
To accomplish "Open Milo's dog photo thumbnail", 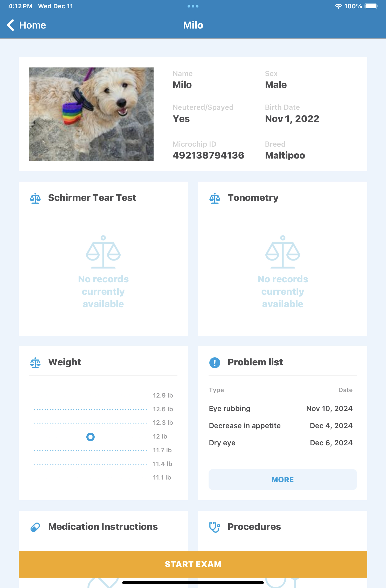I will 91,114.
